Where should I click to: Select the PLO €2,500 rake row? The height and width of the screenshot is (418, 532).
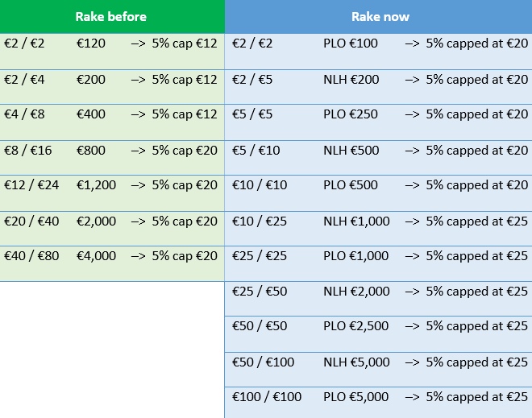(380, 326)
